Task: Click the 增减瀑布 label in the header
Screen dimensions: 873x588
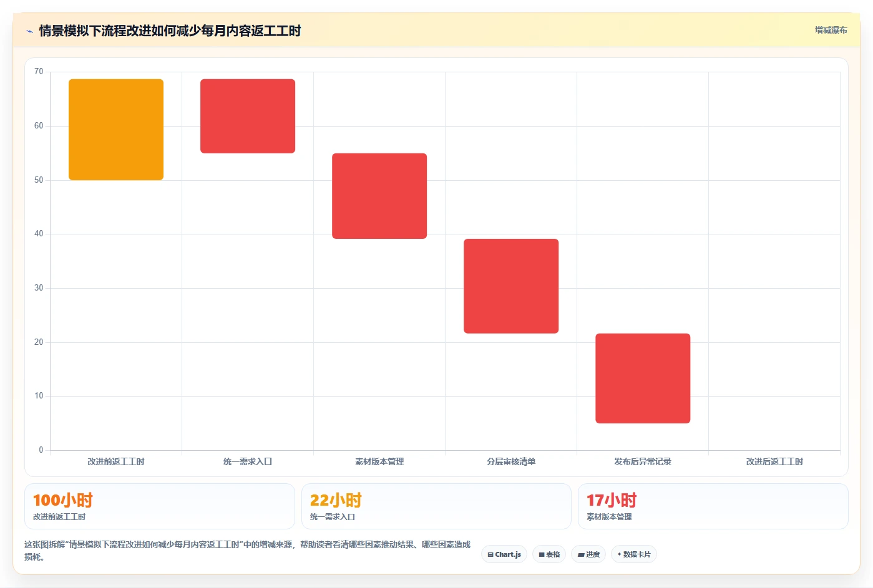Action: coord(831,30)
